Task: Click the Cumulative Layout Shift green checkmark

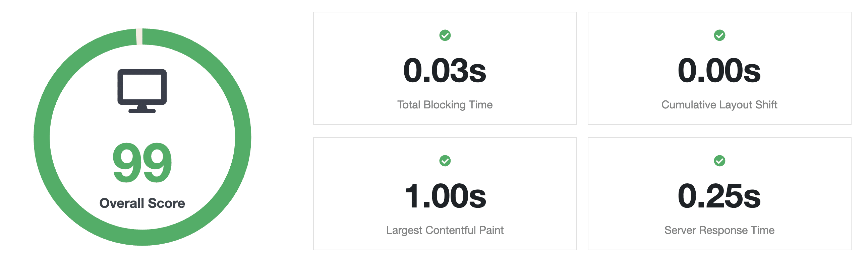Action: click(x=719, y=35)
